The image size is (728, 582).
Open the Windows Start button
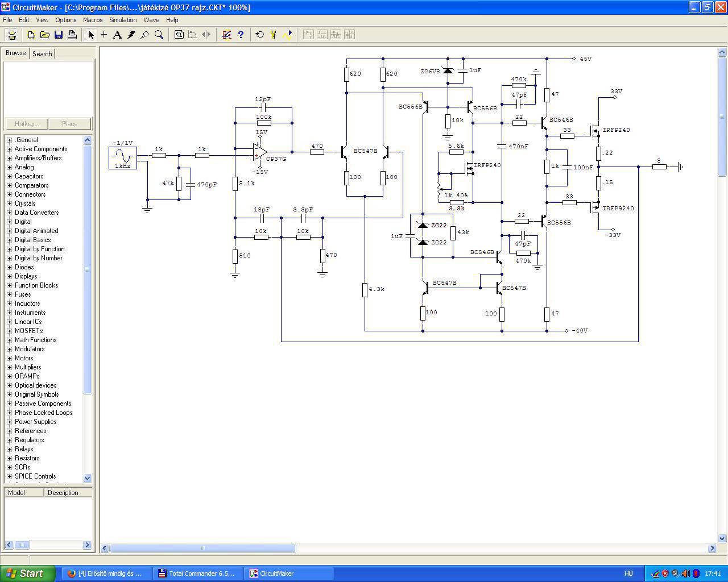[x=28, y=573]
